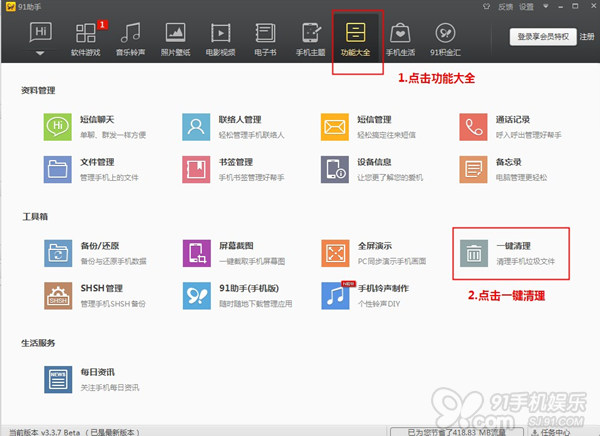Screen dimensions: 600x436
Task: Click the 注册 register link
Action: pyautogui.click(x=586, y=36)
